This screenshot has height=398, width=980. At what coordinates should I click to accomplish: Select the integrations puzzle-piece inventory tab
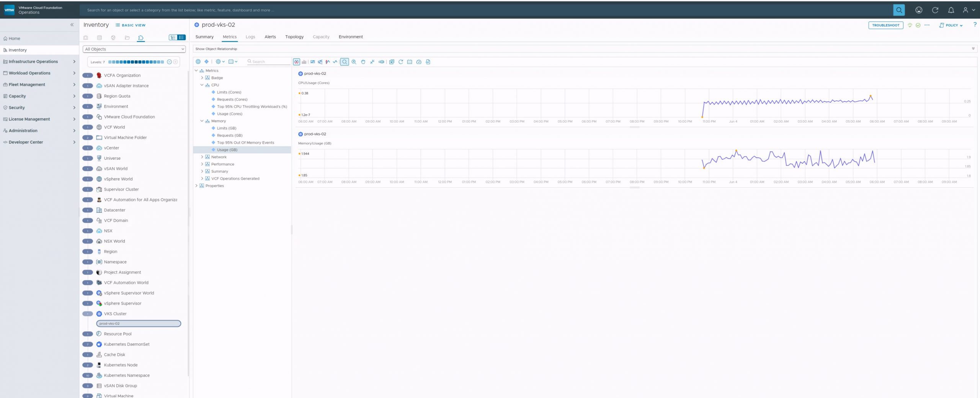point(141,38)
